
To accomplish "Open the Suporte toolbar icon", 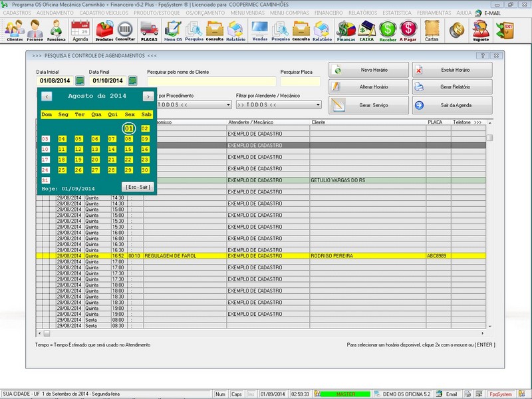I will [480, 31].
